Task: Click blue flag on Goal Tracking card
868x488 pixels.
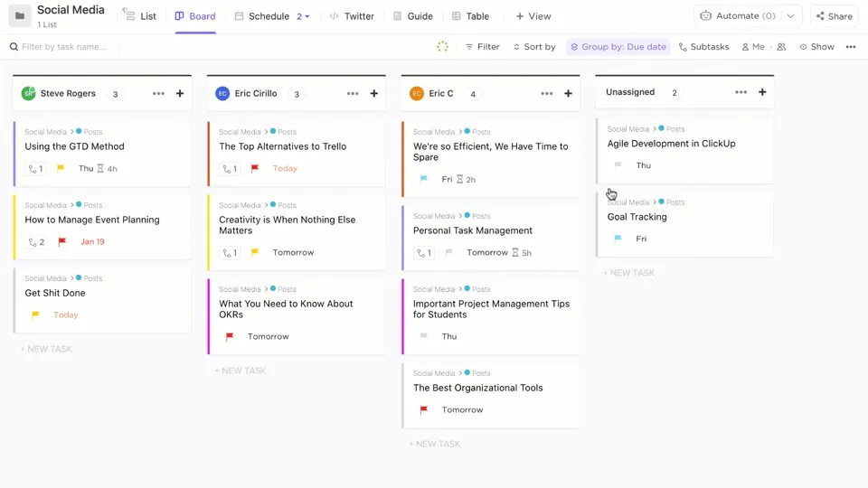Action: click(618, 239)
